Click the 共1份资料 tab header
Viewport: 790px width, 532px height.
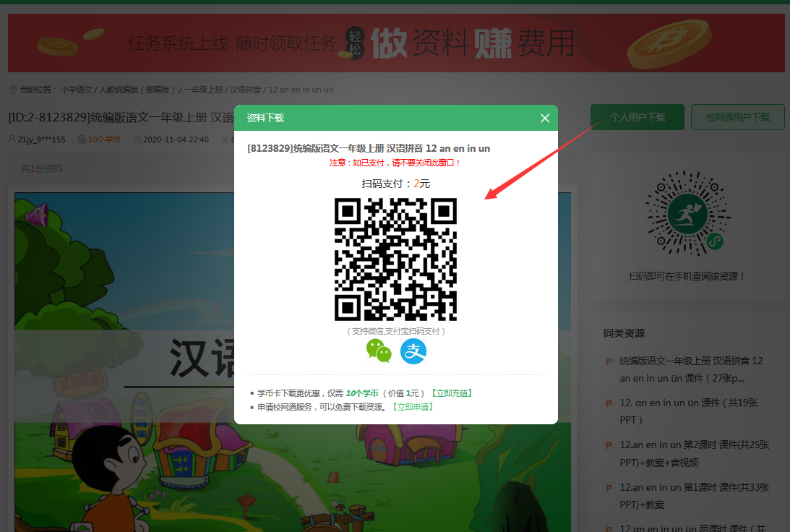42,168
